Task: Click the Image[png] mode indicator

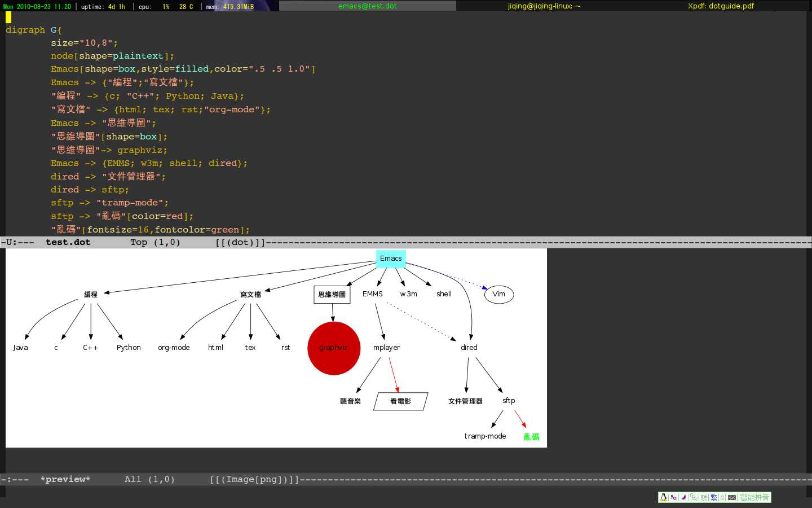Action: pyautogui.click(x=254, y=479)
